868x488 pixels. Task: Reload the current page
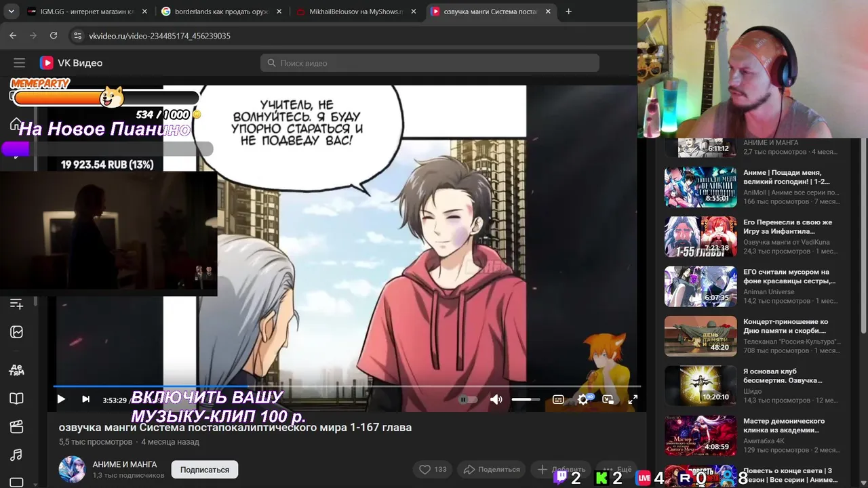tap(54, 36)
